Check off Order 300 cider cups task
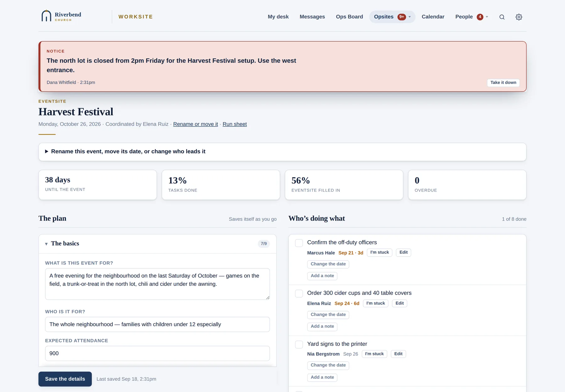Viewport: 565px width, 392px height. [x=299, y=294]
